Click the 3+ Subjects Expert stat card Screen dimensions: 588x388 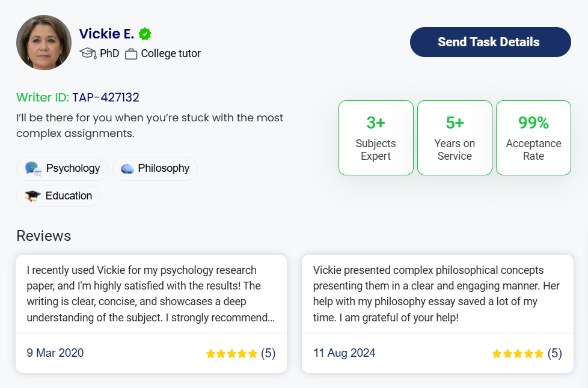376,138
